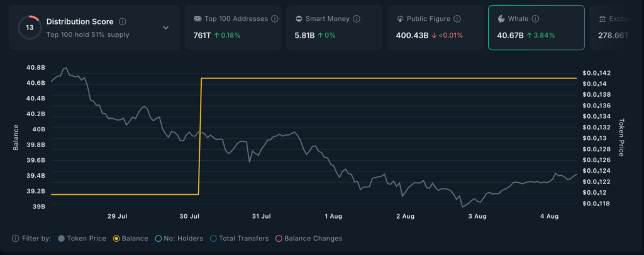The height and width of the screenshot is (255, 644).
Task: Click the Public Figure person icon
Action: pos(399,19)
